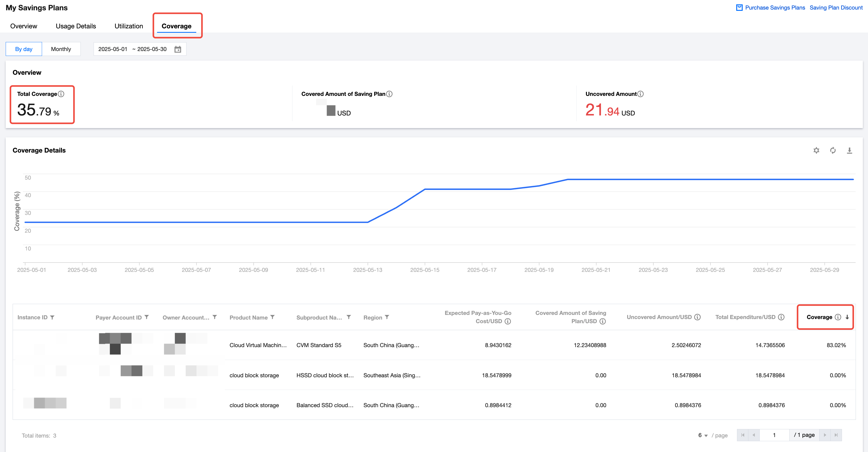Click the page number input field
868x452 pixels.
tap(774, 435)
